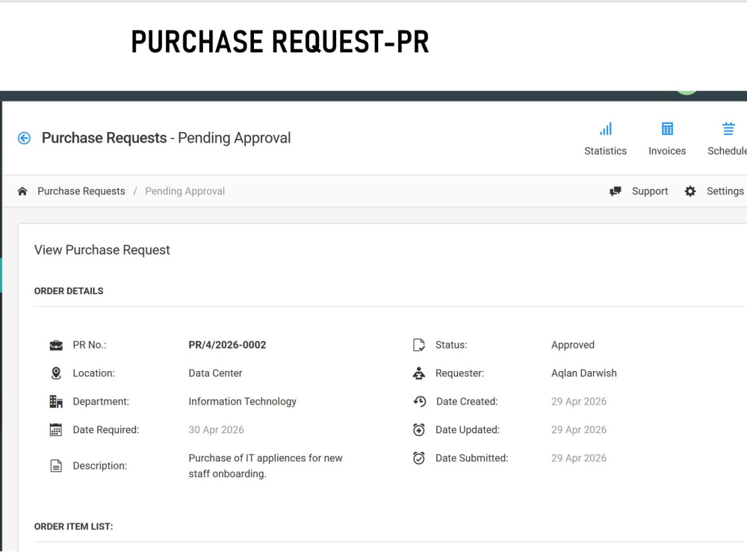Select the PR number PR/4/2026-0002

click(227, 345)
